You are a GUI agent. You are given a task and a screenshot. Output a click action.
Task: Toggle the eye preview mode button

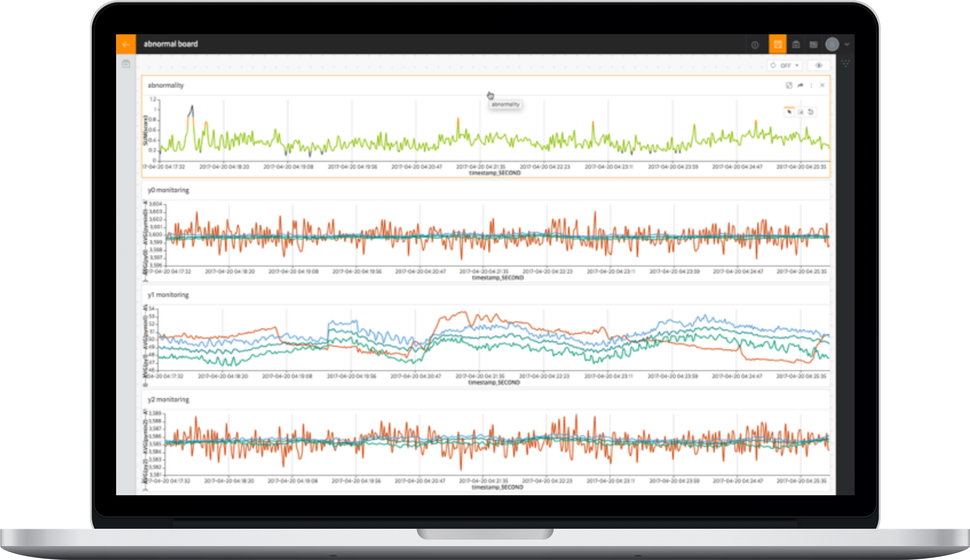(x=819, y=65)
